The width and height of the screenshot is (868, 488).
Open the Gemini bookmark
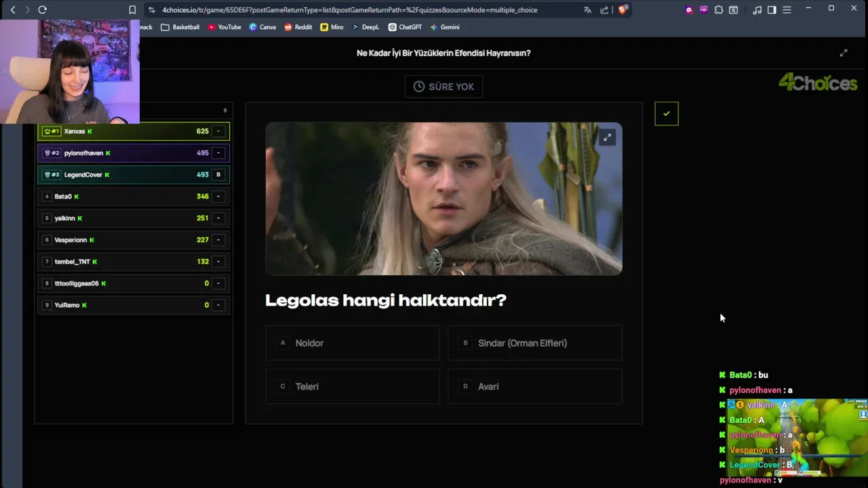click(x=444, y=27)
